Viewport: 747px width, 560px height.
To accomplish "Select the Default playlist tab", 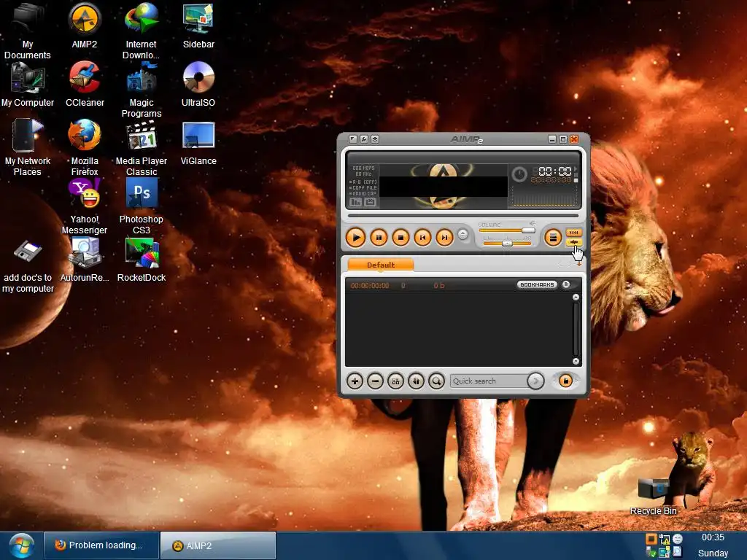I will 381,265.
